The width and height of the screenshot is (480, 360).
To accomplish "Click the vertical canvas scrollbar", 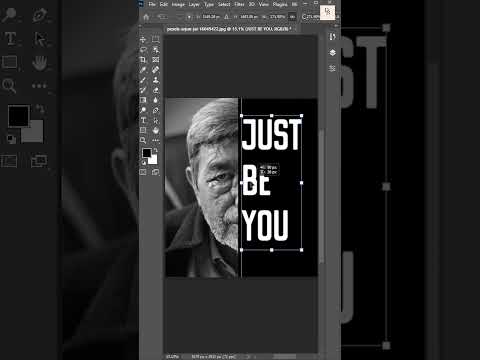I will pos(322,197).
